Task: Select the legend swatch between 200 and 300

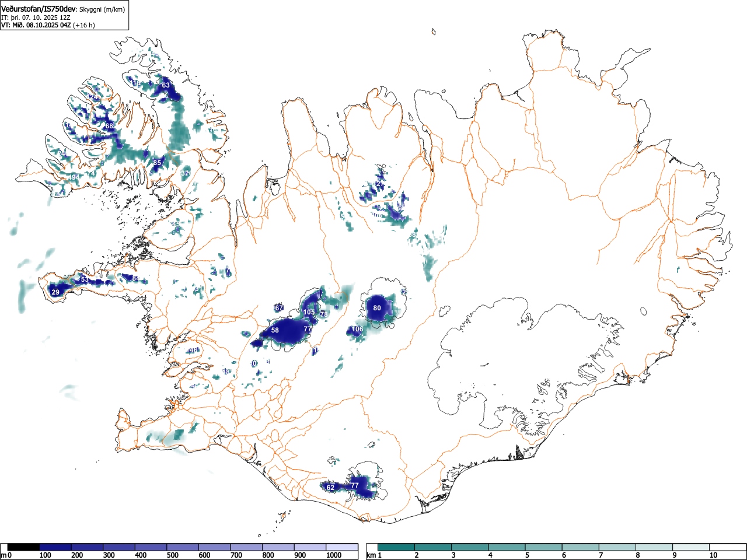Action: click(x=88, y=547)
